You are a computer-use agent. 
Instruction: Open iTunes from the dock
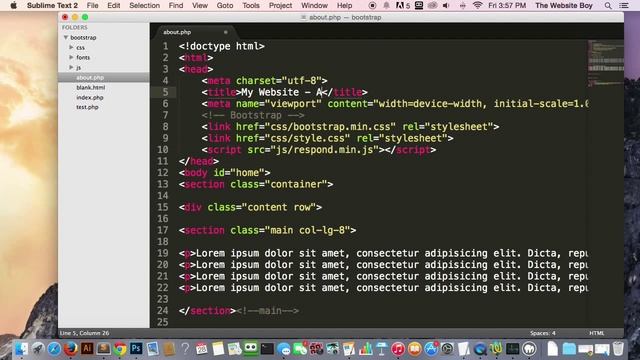pos(398,349)
